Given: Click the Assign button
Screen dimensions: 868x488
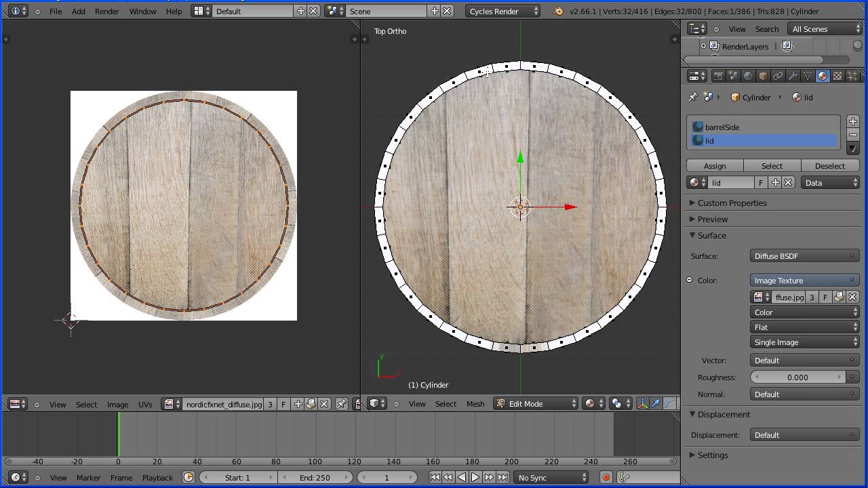Looking at the screenshot, I should point(715,166).
